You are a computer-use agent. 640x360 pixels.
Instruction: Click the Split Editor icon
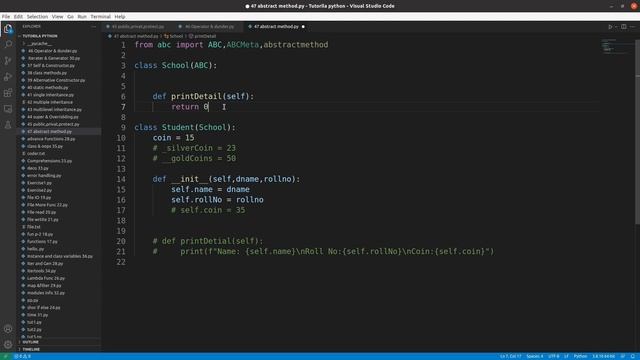click(624, 27)
